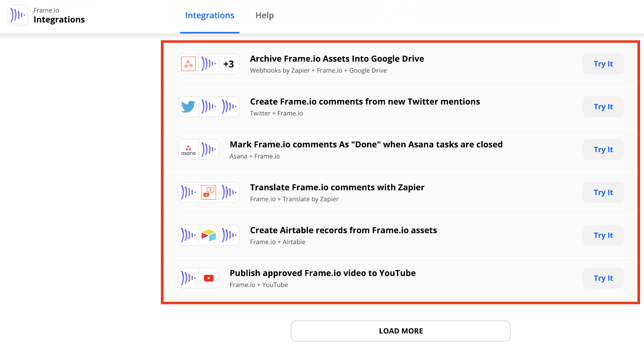Try the YouTube publish integration
The image size is (644, 355).
603,278
